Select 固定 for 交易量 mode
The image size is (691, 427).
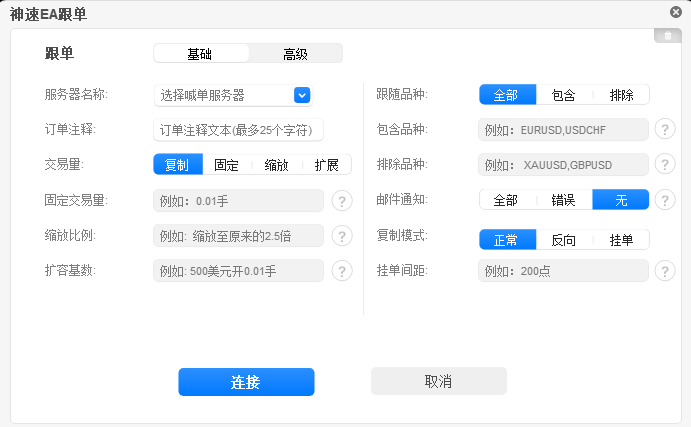pos(227,165)
